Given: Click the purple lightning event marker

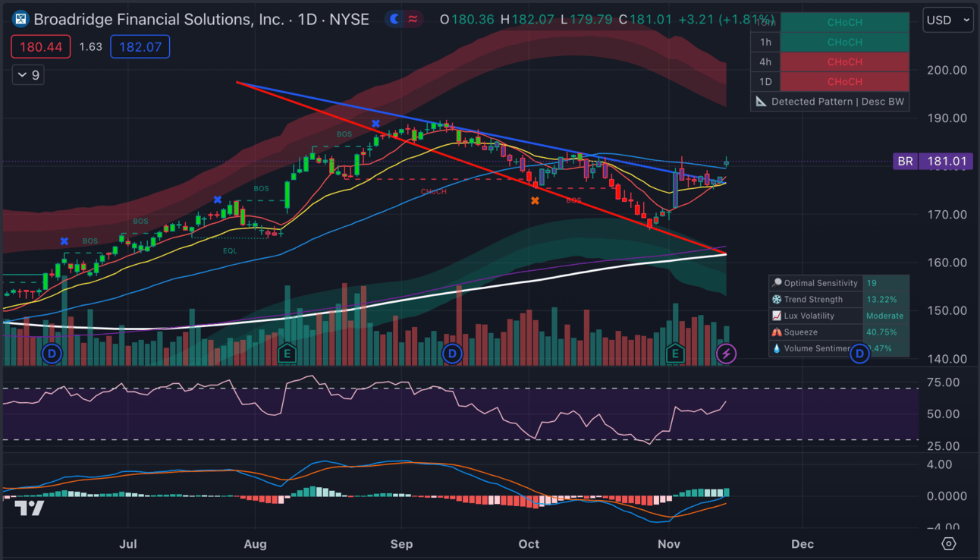Looking at the screenshot, I should tap(726, 353).
